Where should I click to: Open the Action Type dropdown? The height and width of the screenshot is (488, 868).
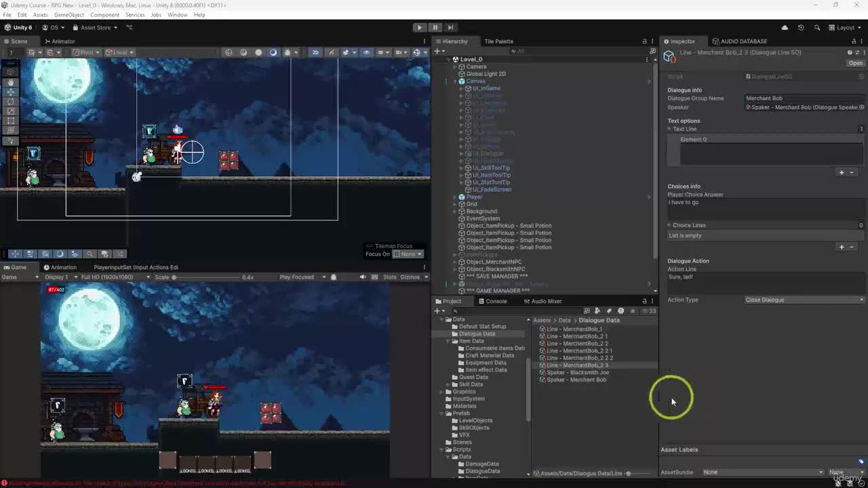[x=804, y=300]
